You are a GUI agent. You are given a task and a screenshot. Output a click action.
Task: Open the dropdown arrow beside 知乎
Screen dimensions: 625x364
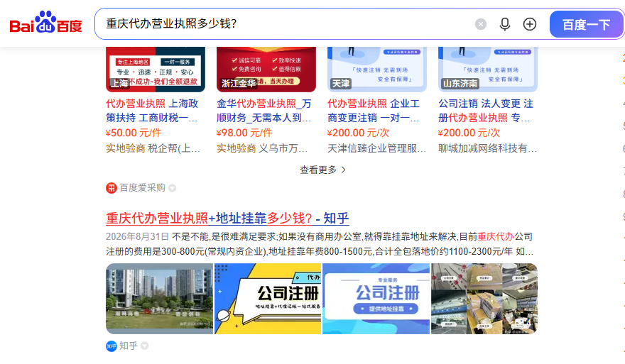tap(145, 346)
